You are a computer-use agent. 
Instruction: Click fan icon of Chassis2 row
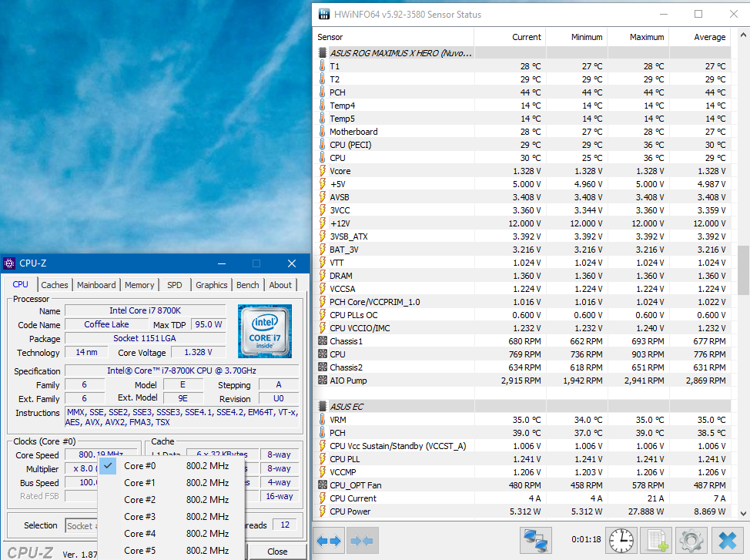click(323, 367)
